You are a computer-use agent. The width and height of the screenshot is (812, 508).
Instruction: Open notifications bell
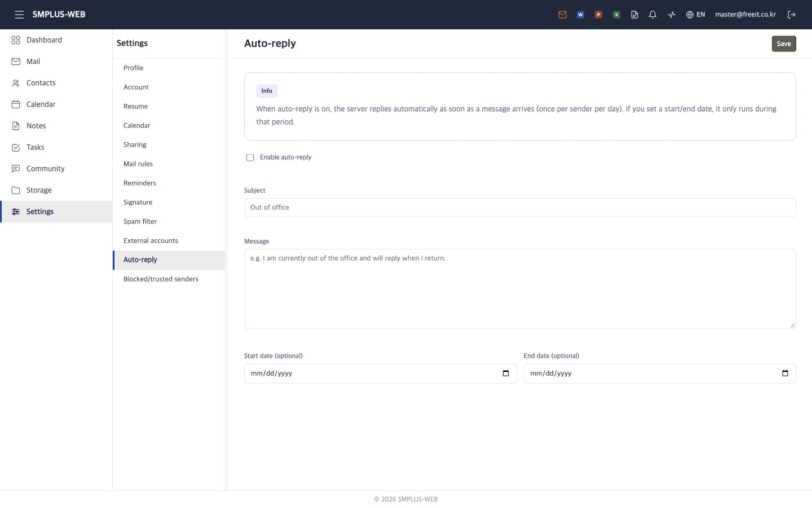(x=652, y=15)
